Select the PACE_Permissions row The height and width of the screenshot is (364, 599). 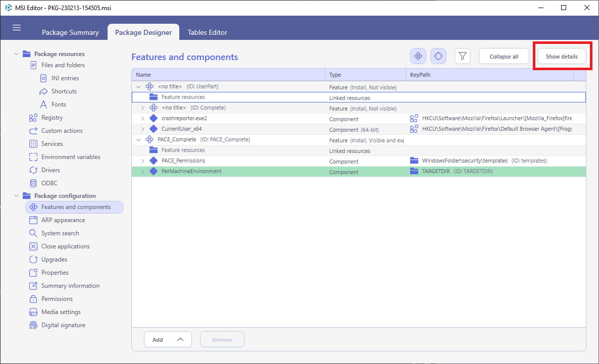358,161
